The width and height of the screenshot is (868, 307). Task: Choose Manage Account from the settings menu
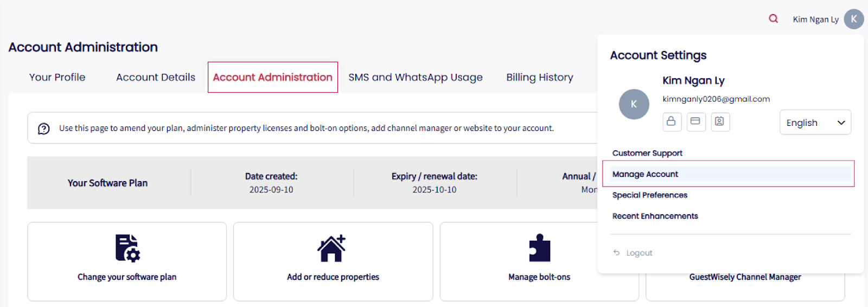645,174
